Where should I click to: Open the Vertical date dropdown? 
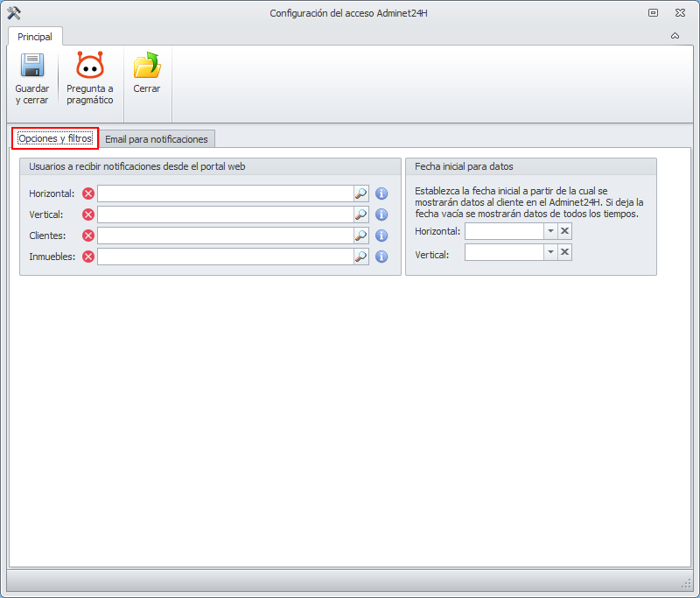550,252
